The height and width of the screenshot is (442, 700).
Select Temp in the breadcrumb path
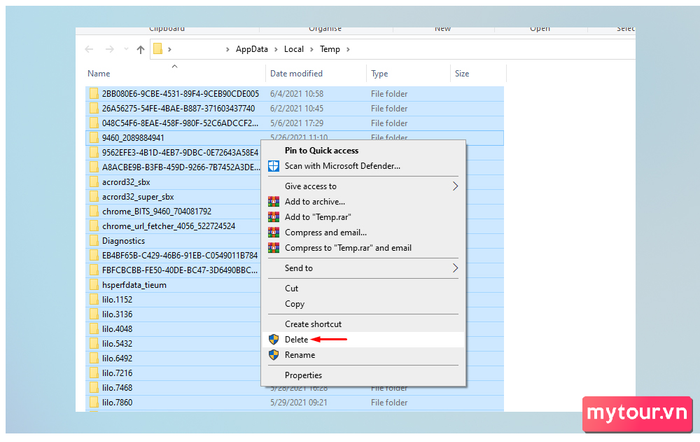coord(330,49)
